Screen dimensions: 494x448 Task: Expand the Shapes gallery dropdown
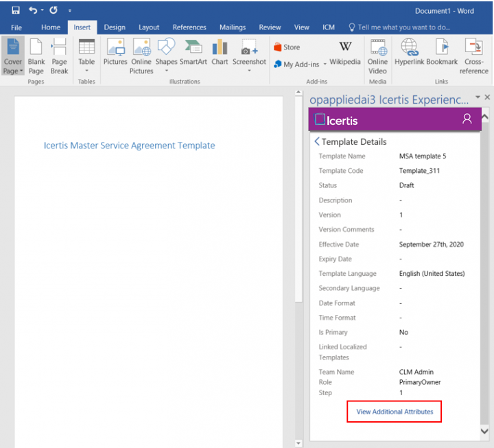(166, 71)
